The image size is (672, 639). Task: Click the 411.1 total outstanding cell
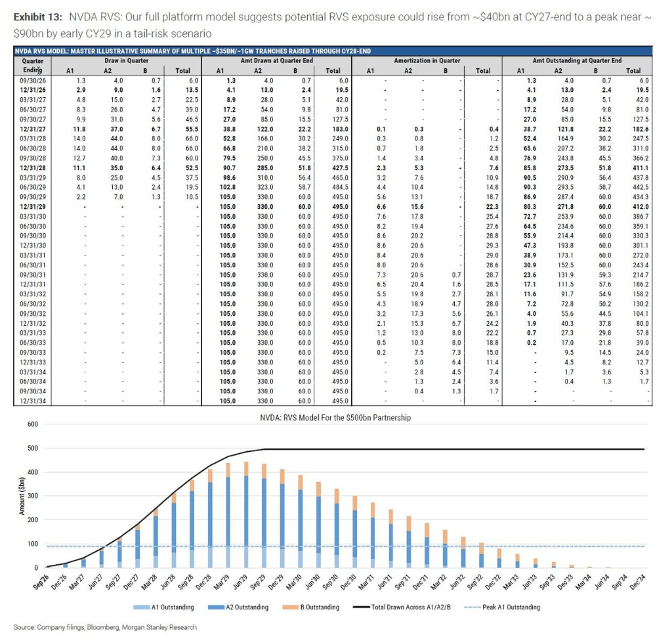(x=640, y=168)
